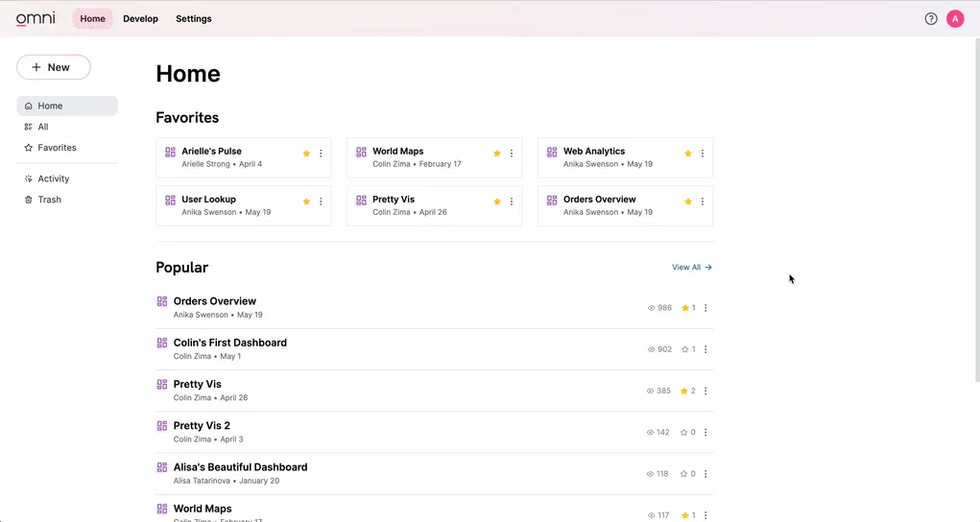The height and width of the screenshot is (522, 980).
Task: Open the three-dot menu for User Lookup
Action: [321, 202]
